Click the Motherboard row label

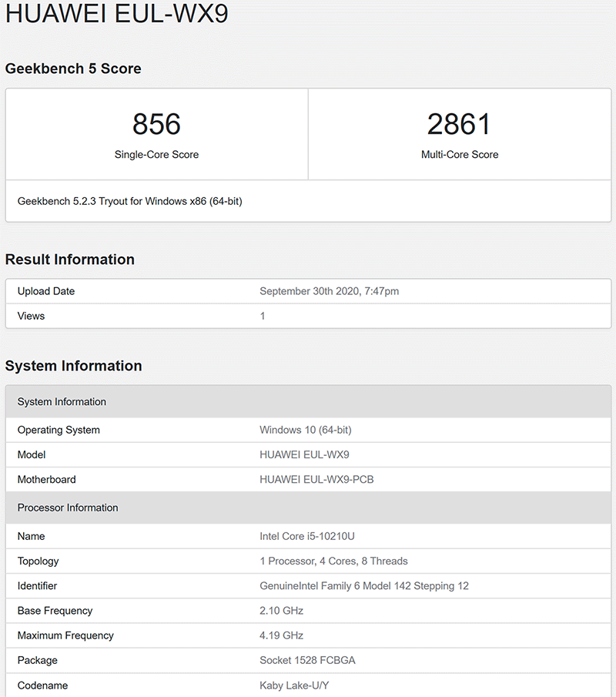tap(47, 480)
